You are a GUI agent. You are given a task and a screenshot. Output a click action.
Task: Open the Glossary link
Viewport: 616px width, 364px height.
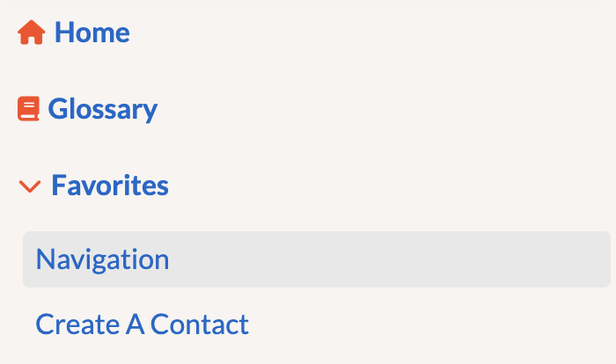(x=102, y=110)
